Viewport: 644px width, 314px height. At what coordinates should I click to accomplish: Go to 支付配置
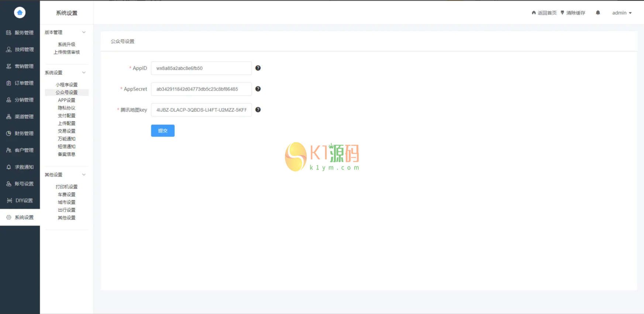(x=66, y=115)
